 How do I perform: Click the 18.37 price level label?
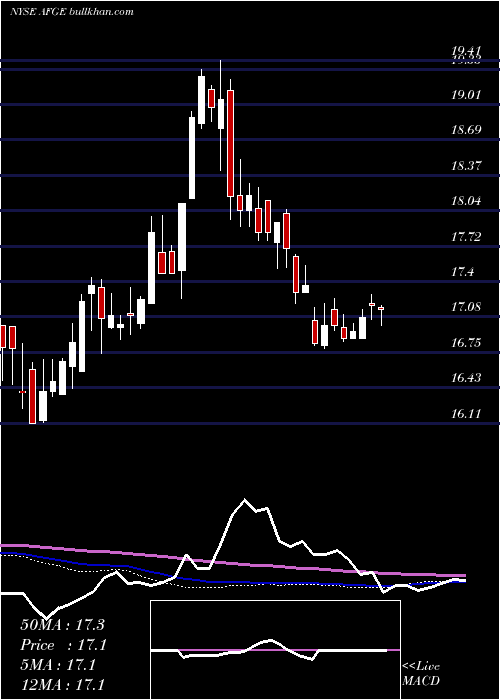[x=467, y=166]
